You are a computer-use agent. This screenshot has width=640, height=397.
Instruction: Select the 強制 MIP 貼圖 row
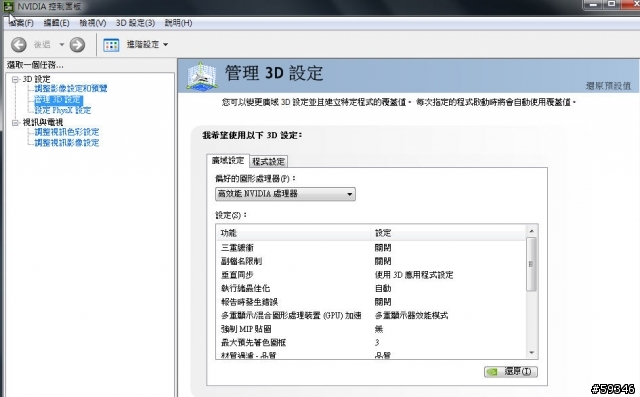(x=371, y=329)
